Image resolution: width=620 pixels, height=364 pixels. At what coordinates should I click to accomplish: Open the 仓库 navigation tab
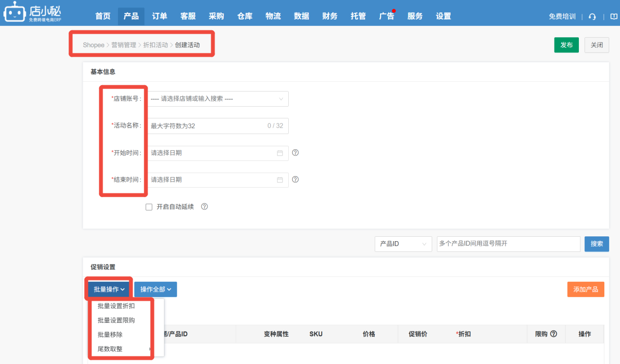coord(245,16)
